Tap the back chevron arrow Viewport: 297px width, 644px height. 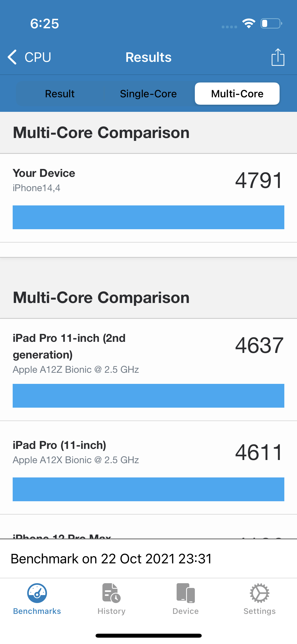[12, 57]
